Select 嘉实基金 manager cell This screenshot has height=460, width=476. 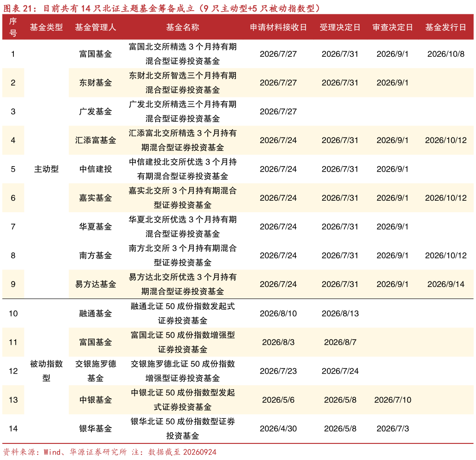[x=95, y=198]
